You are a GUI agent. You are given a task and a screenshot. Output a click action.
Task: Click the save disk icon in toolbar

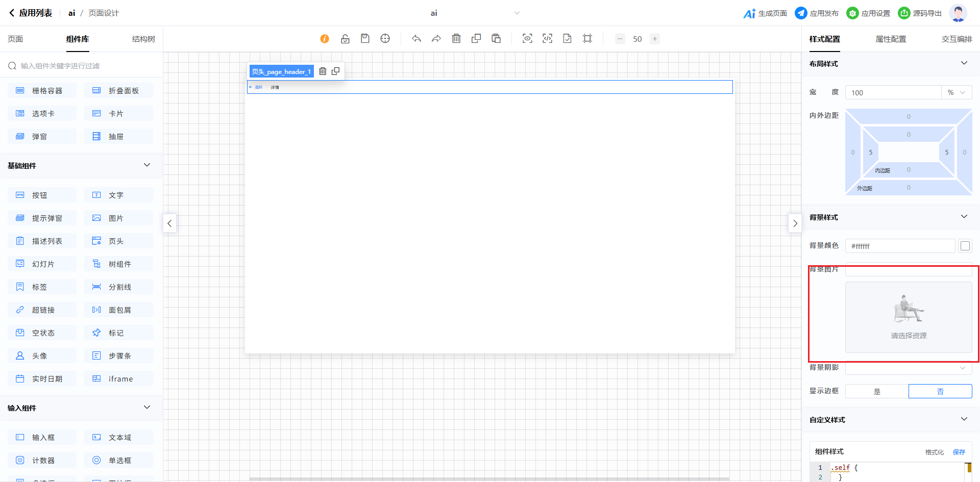[365, 39]
